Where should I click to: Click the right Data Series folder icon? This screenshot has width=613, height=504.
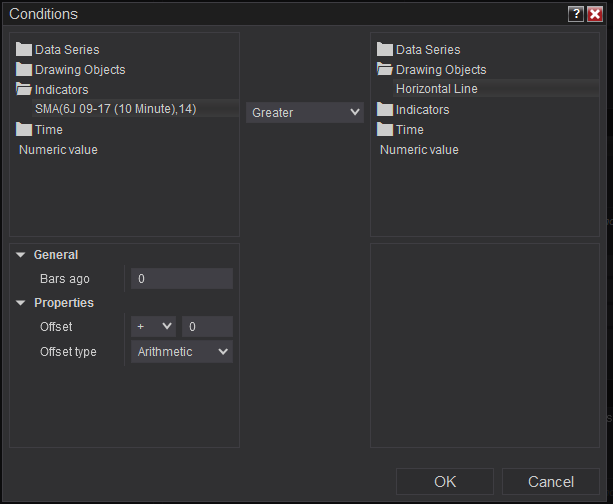[x=385, y=50]
